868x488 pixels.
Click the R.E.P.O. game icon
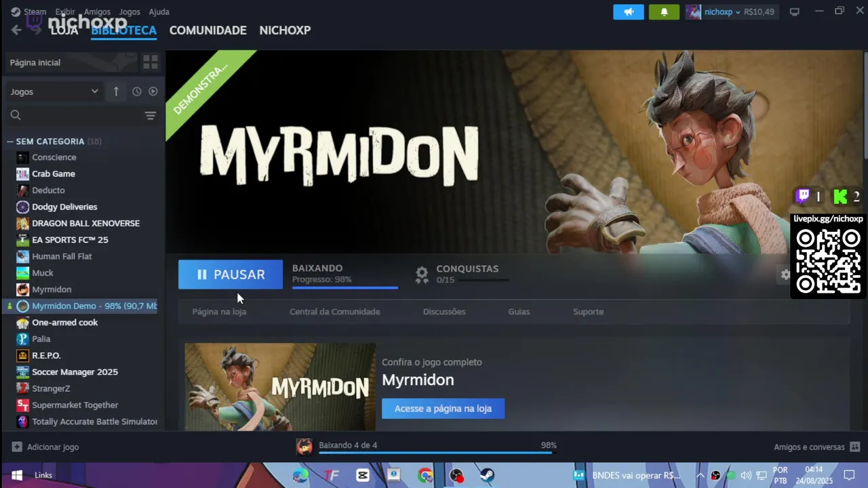coord(22,355)
